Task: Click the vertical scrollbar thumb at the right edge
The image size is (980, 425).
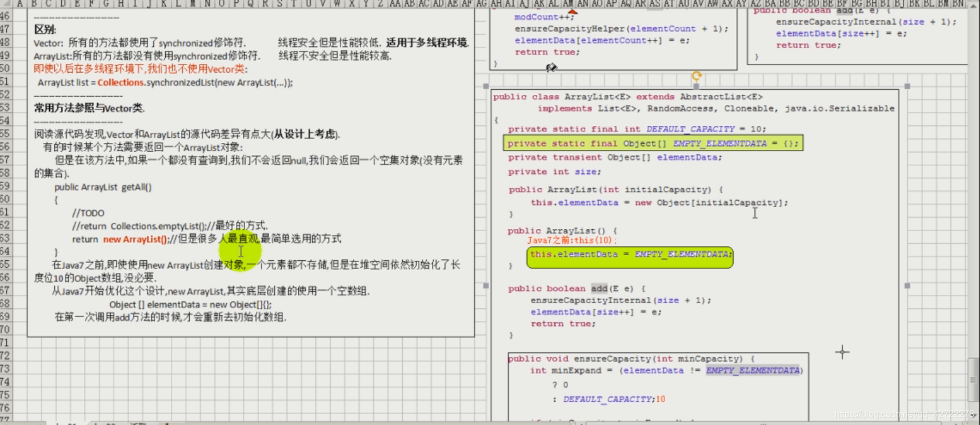Action: [974, 380]
